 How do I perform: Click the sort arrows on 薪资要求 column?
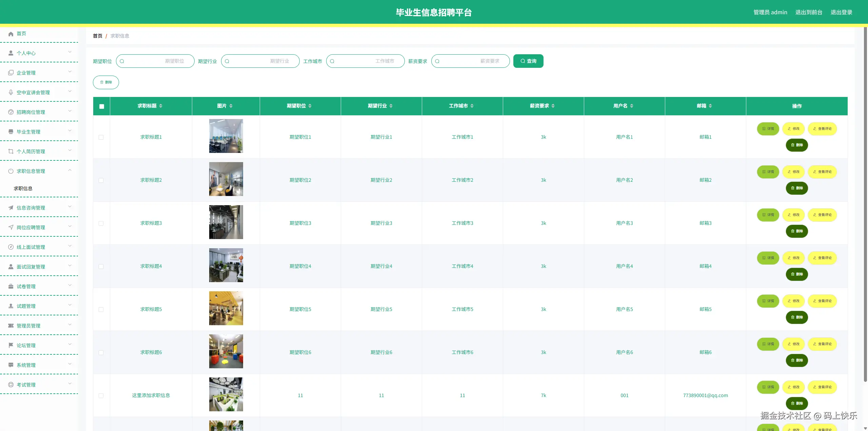pyautogui.click(x=553, y=106)
